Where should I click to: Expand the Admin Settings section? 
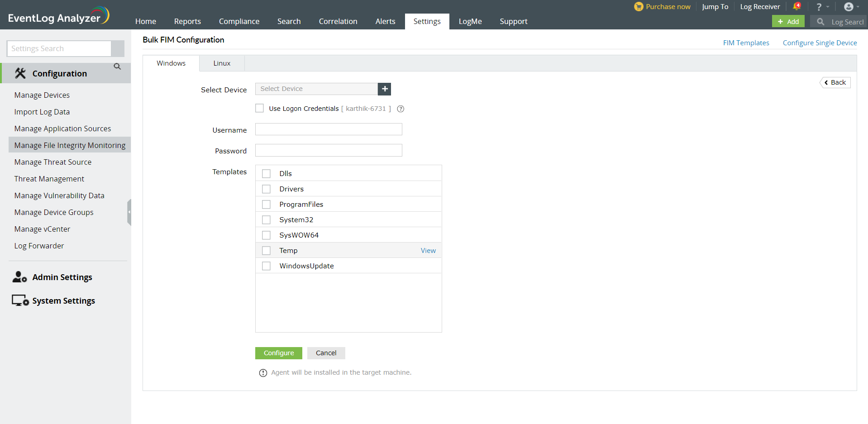62,277
